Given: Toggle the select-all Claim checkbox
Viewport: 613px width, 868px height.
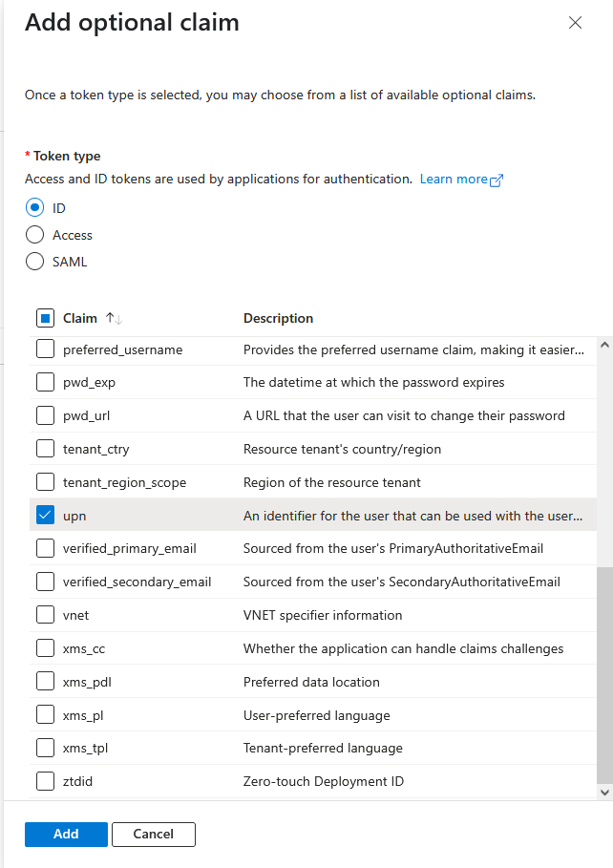Looking at the screenshot, I should point(45,318).
